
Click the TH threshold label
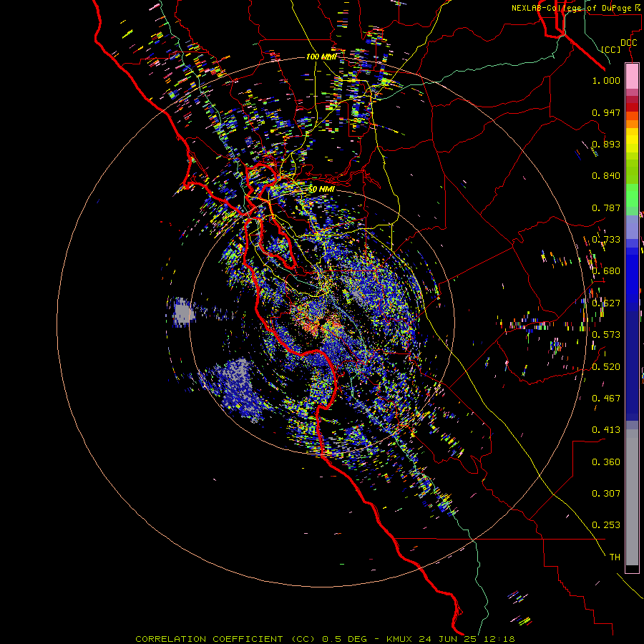tap(615, 557)
